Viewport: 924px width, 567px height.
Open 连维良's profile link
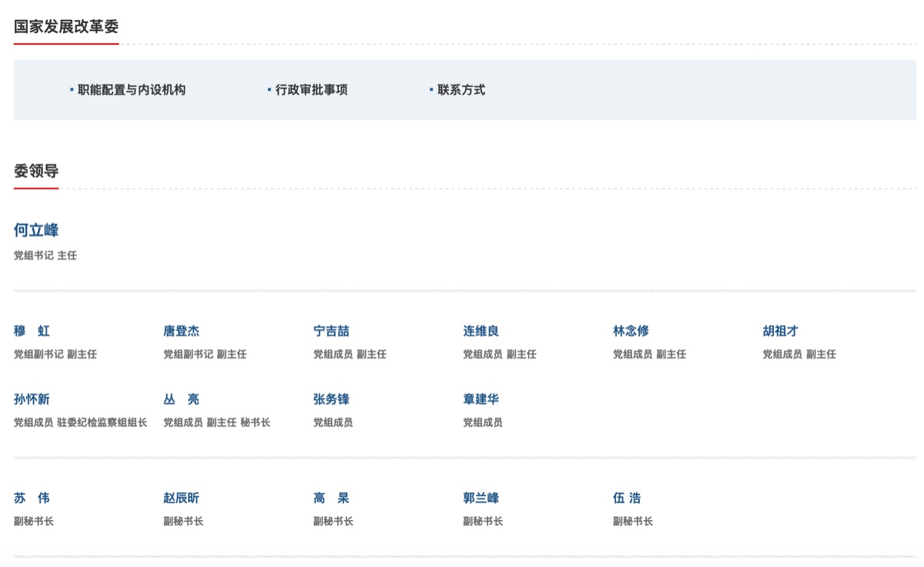pyautogui.click(x=480, y=331)
